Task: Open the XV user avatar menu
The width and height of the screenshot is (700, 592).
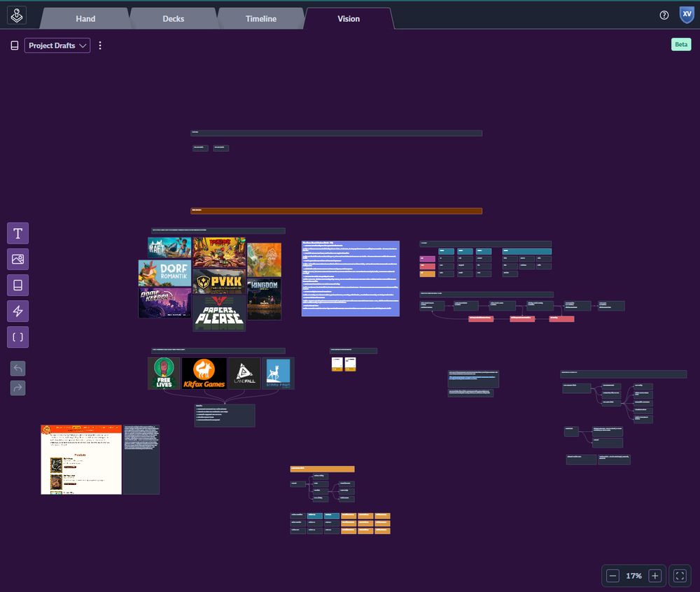Action: tap(687, 15)
